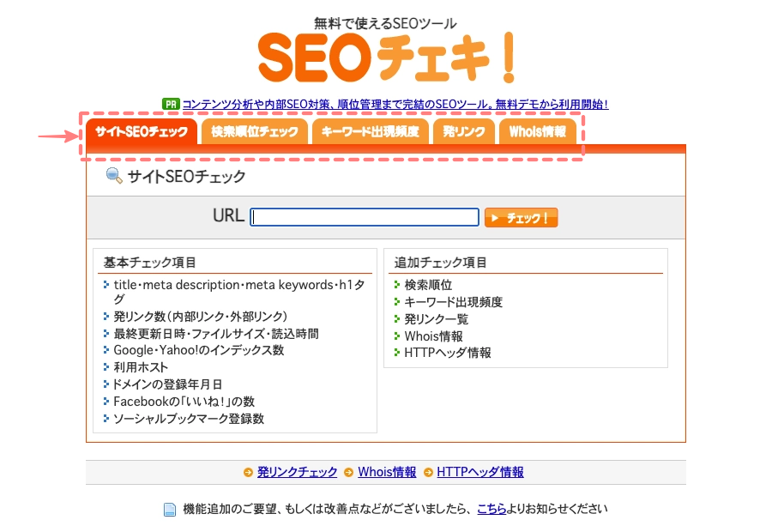The width and height of the screenshot is (772, 532).
Task: Click the 利用ホスト list item
Action: (141, 367)
